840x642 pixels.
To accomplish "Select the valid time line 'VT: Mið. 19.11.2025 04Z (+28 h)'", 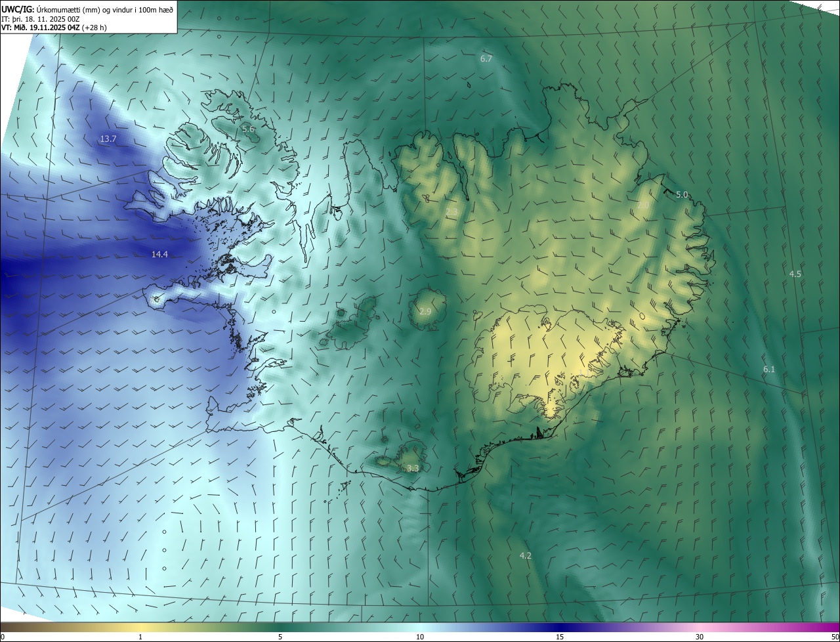I will [54, 28].
